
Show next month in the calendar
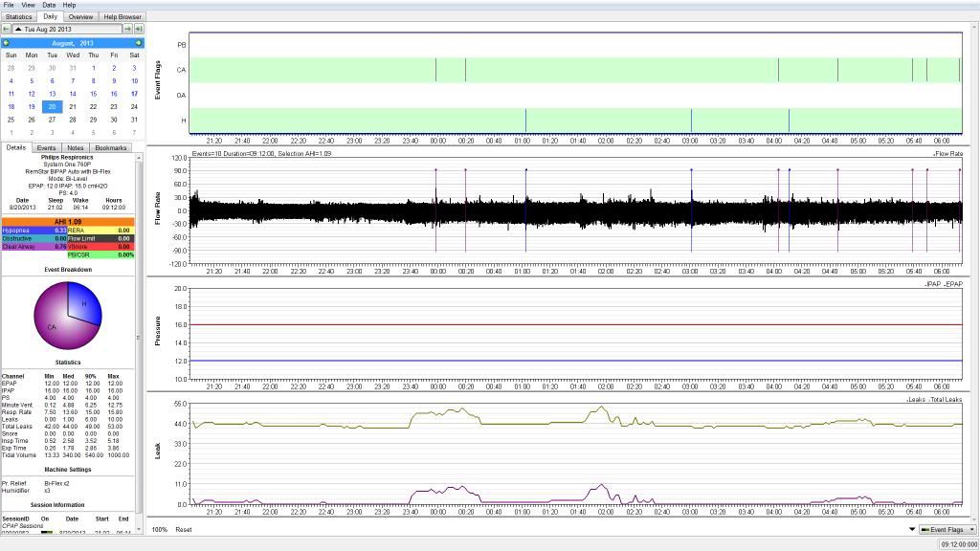138,43
